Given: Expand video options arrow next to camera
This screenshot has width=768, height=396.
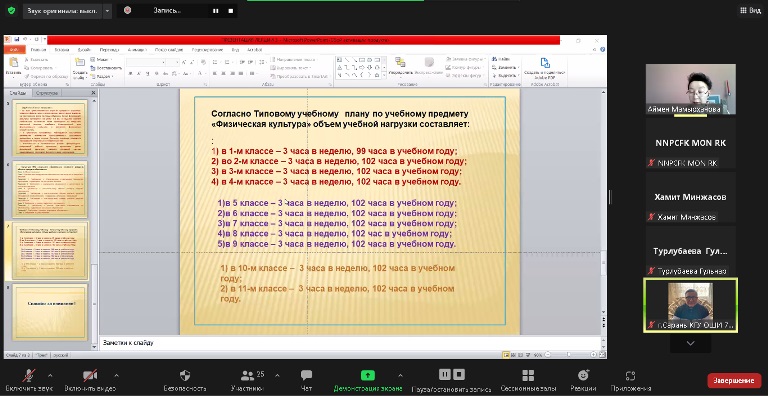Looking at the screenshot, I should tap(116, 375).
